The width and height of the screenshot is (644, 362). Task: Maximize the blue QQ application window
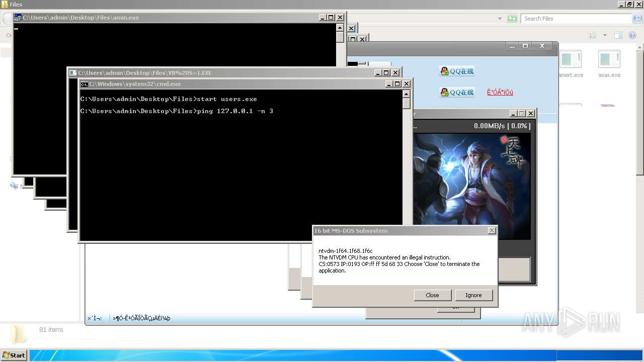point(525,46)
